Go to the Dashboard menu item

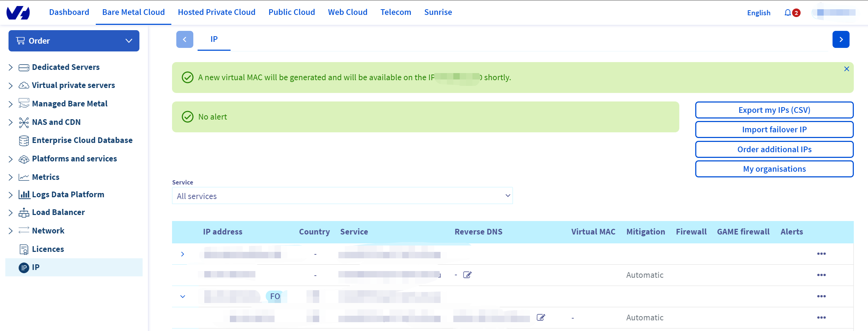[x=69, y=12]
